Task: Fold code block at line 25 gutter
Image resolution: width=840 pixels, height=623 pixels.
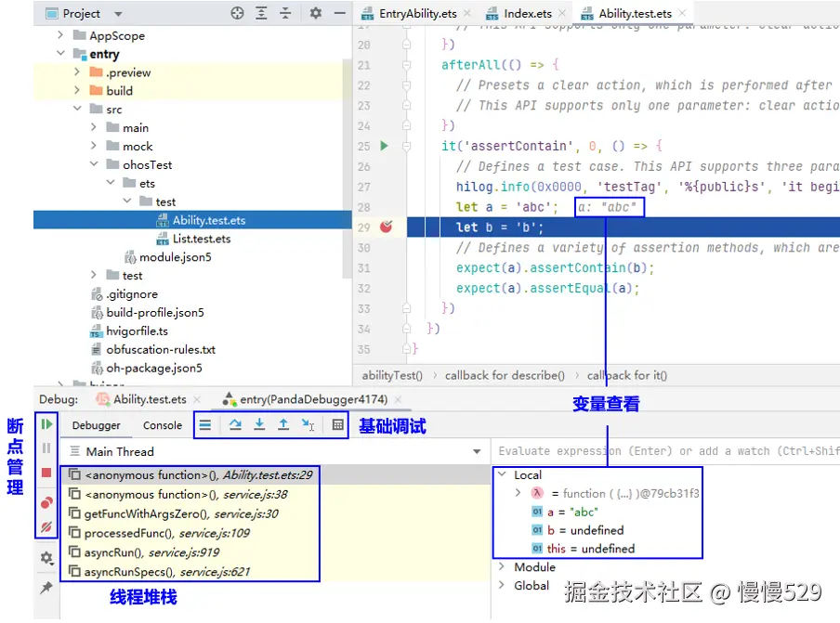Action: tap(407, 146)
